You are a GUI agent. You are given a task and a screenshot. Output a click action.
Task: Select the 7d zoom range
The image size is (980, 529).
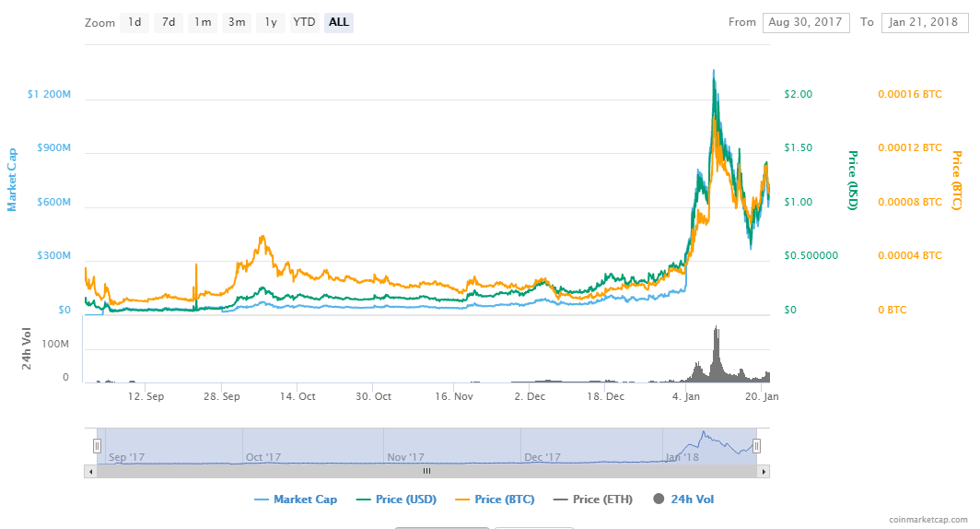tap(169, 22)
